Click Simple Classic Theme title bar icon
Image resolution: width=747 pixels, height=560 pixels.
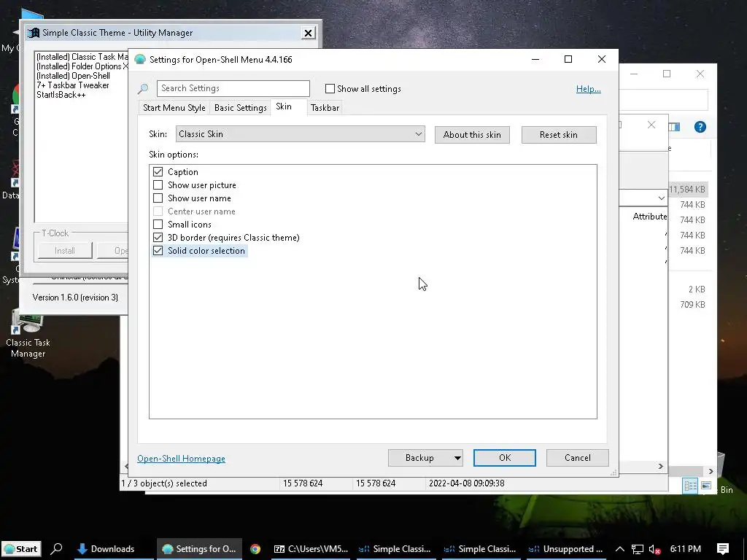34,33
